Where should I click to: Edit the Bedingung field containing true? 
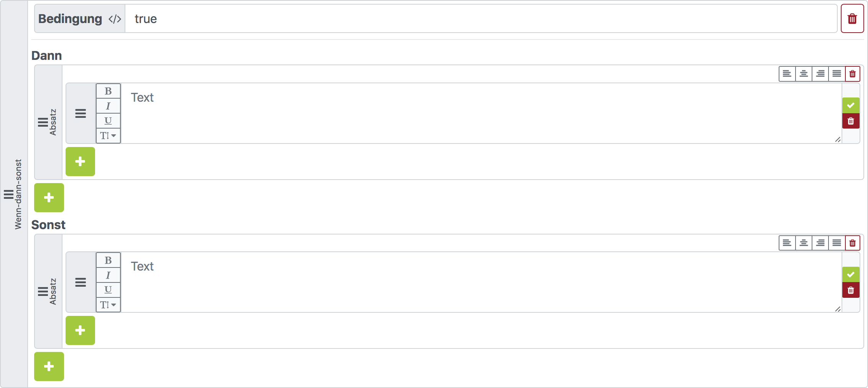(x=481, y=18)
